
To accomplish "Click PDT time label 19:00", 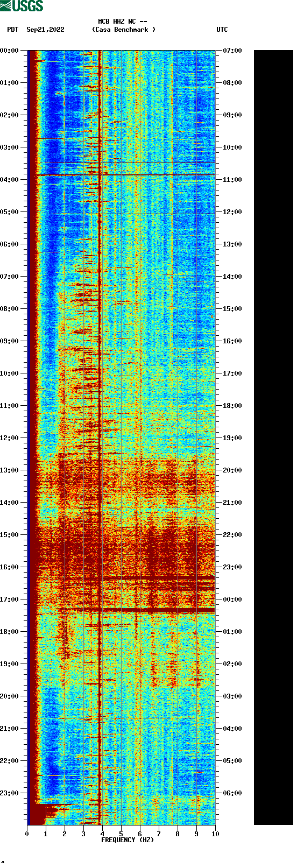I will (x=10, y=664).
